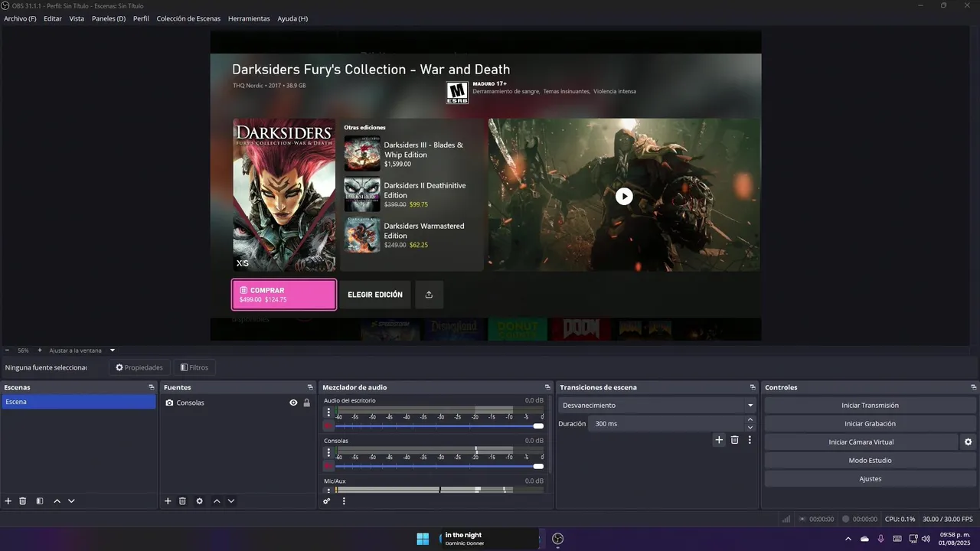This screenshot has width=980, height=551.
Task: Select the Consolas source row
Action: pyautogui.click(x=237, y=403)
